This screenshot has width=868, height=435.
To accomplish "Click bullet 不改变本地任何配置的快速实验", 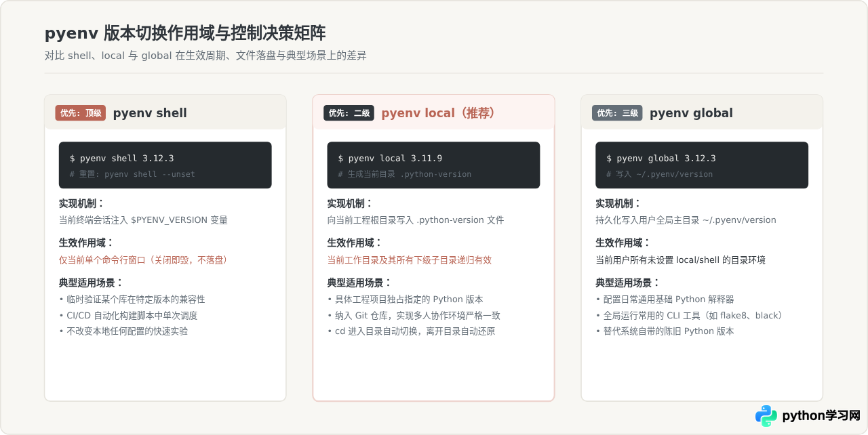I will coord(123,331).
